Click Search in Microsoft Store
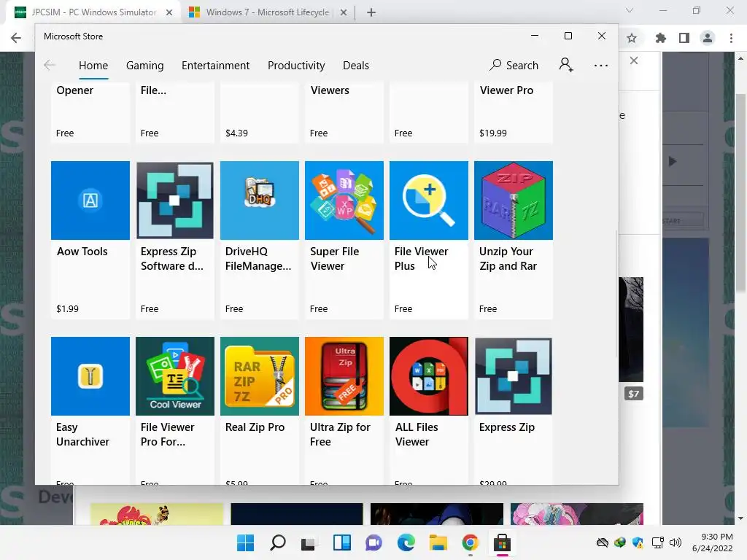This screenshot has width=747, height=560. point(514,65)
